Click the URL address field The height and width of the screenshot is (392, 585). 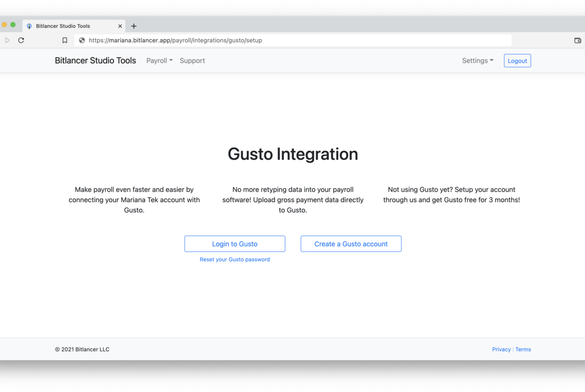coord(293,40)
